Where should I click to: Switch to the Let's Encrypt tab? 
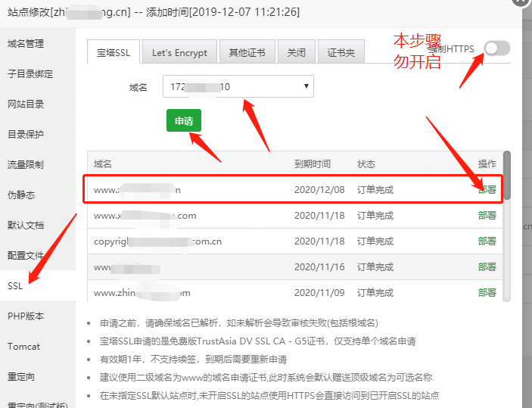pos(179,52)
